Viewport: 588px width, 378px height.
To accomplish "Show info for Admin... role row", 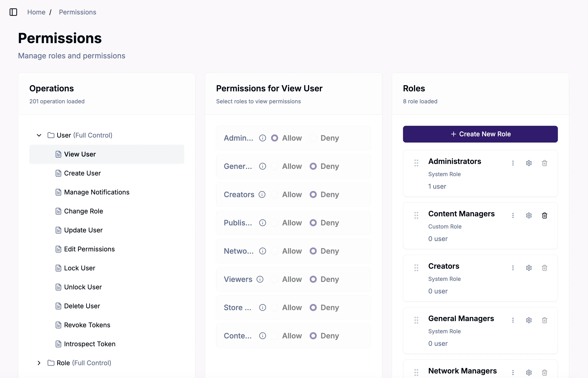I will pos(262,138).
